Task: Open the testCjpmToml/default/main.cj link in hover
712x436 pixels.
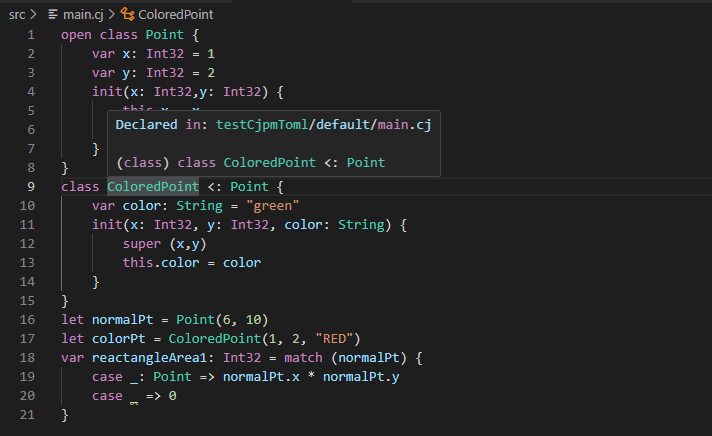Action: pos(322,124)
